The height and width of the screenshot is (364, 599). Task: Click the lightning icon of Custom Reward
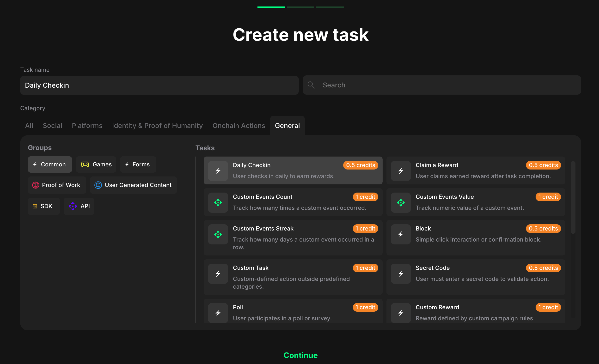coord(401,313)
